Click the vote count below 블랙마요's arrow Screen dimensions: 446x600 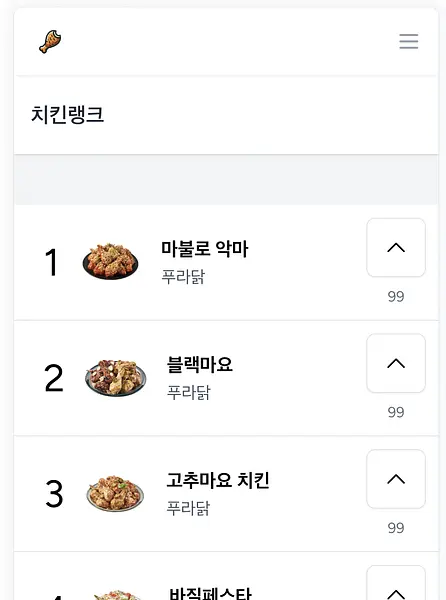396,412
